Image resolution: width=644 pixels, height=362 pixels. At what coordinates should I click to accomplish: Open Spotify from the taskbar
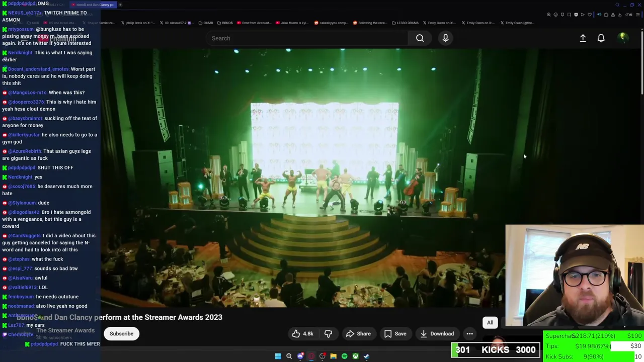pyautogui.click(x=344, y=356)
